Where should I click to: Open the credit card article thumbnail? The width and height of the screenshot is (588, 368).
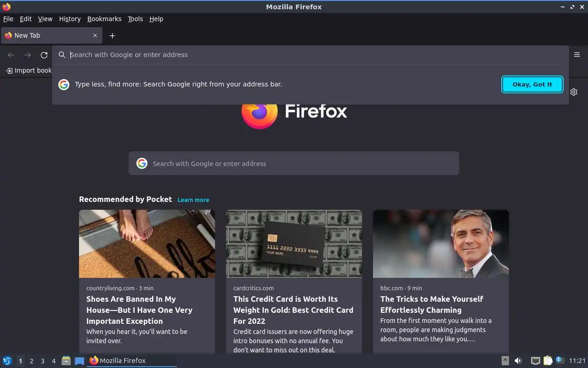(x=294, y=244)
